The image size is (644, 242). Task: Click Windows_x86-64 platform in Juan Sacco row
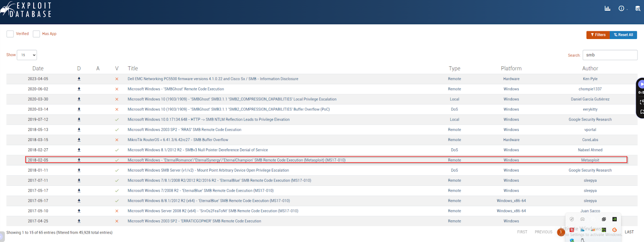click(511, 211)
